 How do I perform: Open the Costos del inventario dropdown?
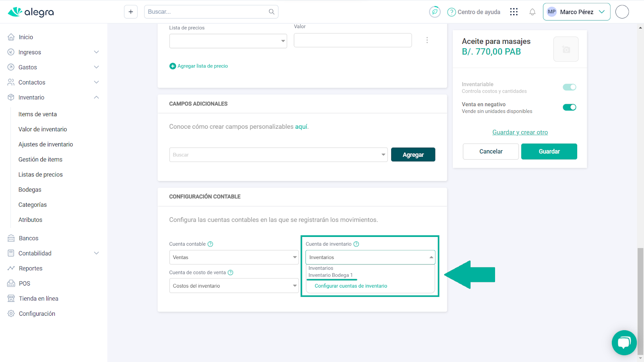pyautogui.click(x=234, y=286)
